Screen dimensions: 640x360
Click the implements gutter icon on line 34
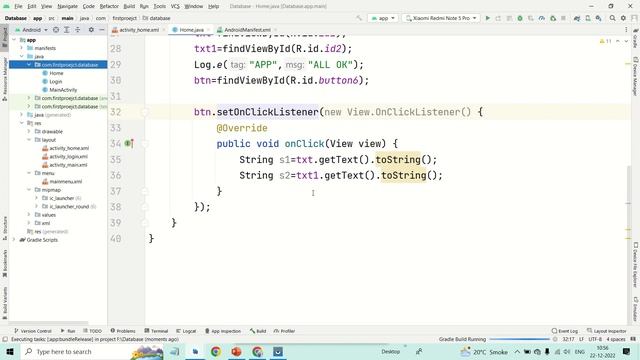(129, 143)
